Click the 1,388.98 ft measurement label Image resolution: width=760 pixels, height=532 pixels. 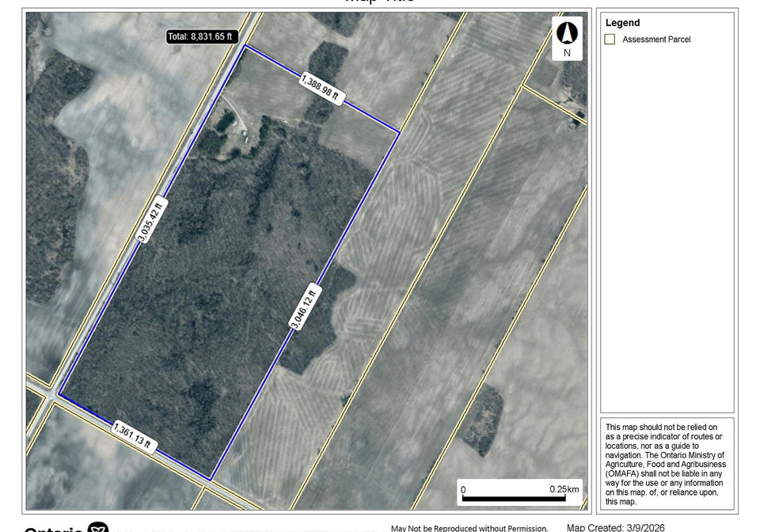(x=320, y=88)
